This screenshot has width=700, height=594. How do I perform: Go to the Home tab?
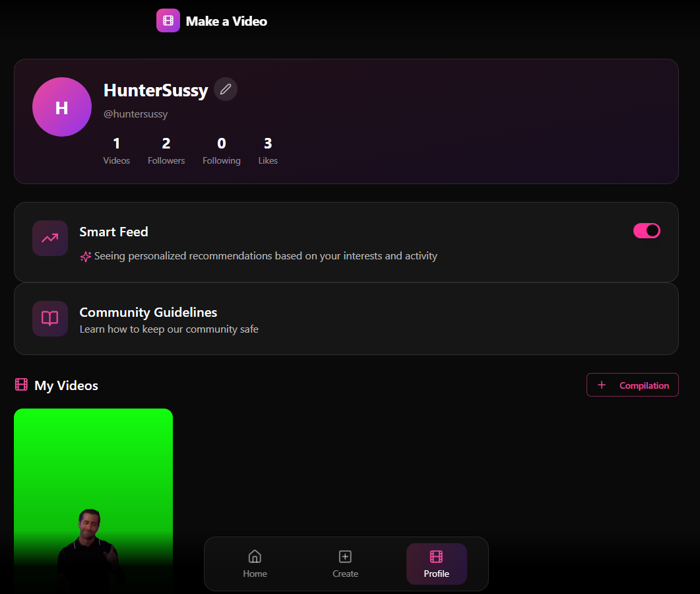tap(255, 564)
